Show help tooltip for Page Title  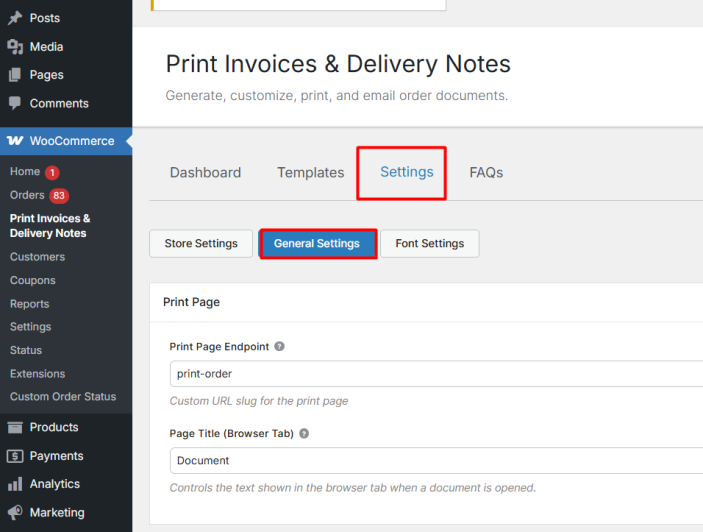point(304,434)
